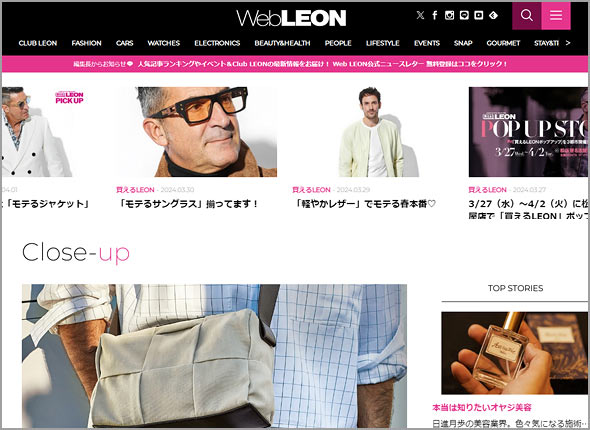Open the 本当は知りたいオヤジ美容 top story
590x430 pixels.
482,407
